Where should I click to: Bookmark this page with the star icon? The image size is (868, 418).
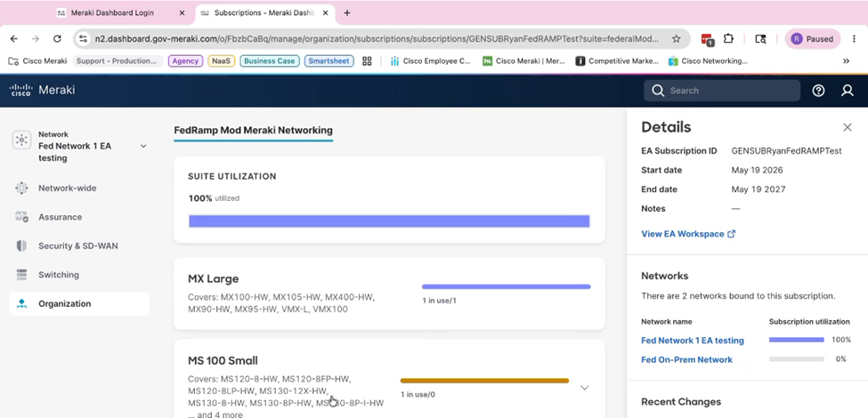point(676,39)
